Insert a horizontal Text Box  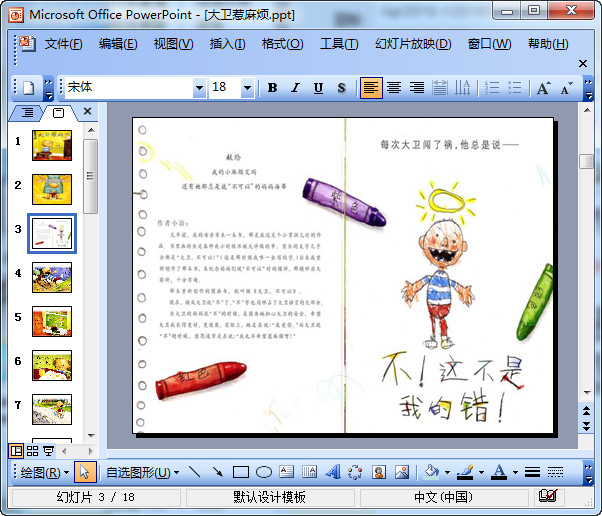286,472
